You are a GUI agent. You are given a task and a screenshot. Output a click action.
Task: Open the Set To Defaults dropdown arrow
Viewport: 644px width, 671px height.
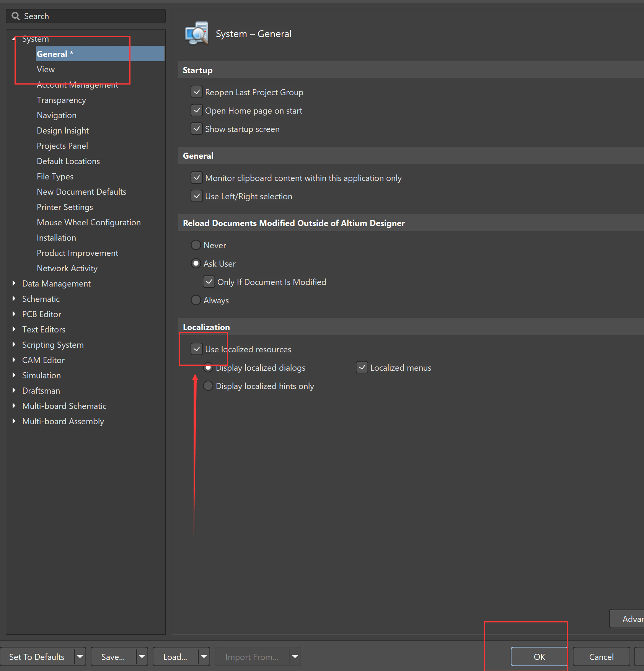(80, 657)
